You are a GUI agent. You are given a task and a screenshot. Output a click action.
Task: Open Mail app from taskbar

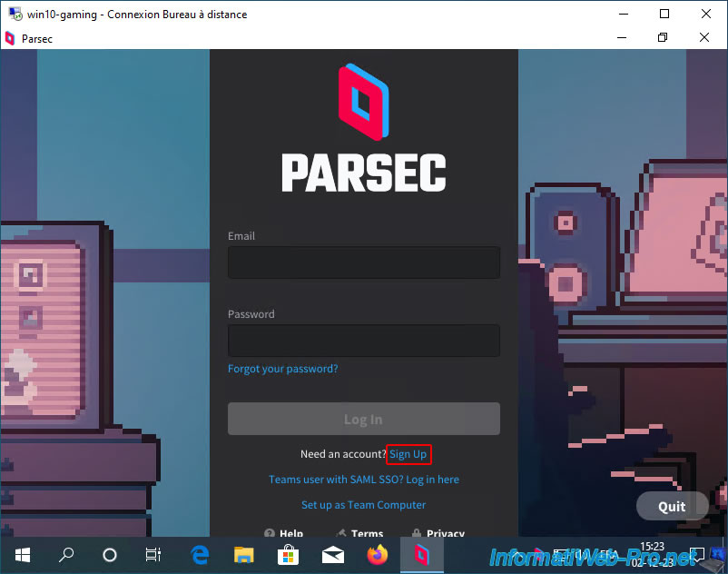(x=333, y=555)
